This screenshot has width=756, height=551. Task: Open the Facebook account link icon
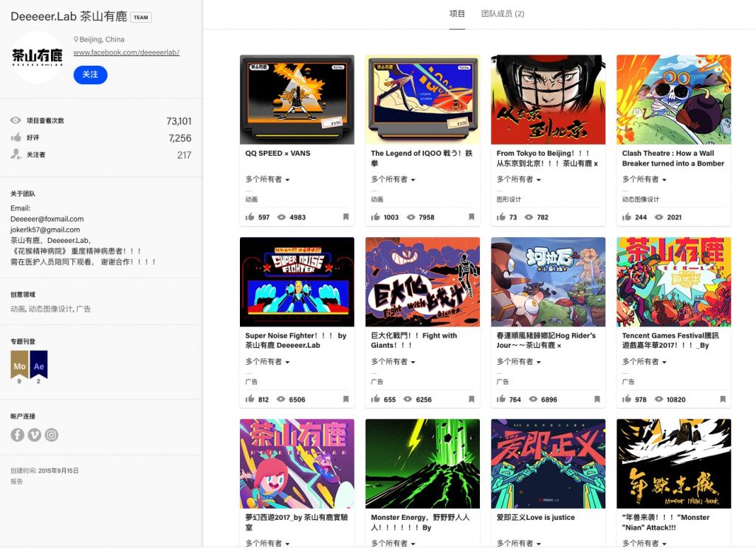[x=18, y=435]
